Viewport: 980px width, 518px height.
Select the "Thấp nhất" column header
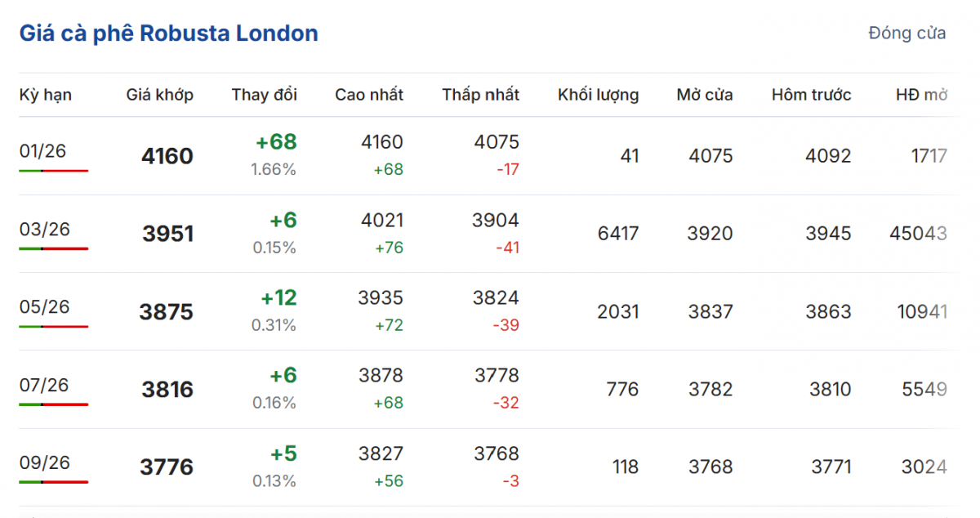pos(480,95)
